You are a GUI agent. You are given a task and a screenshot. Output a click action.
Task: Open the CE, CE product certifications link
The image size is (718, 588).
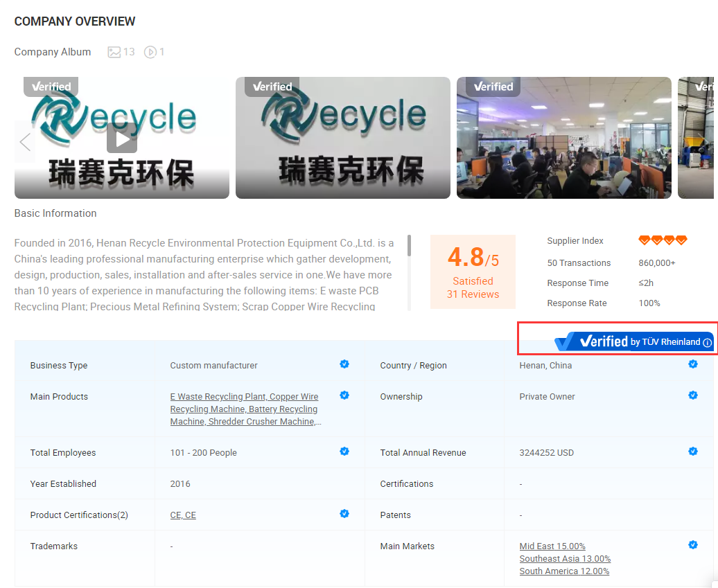(x=183, y=515)
